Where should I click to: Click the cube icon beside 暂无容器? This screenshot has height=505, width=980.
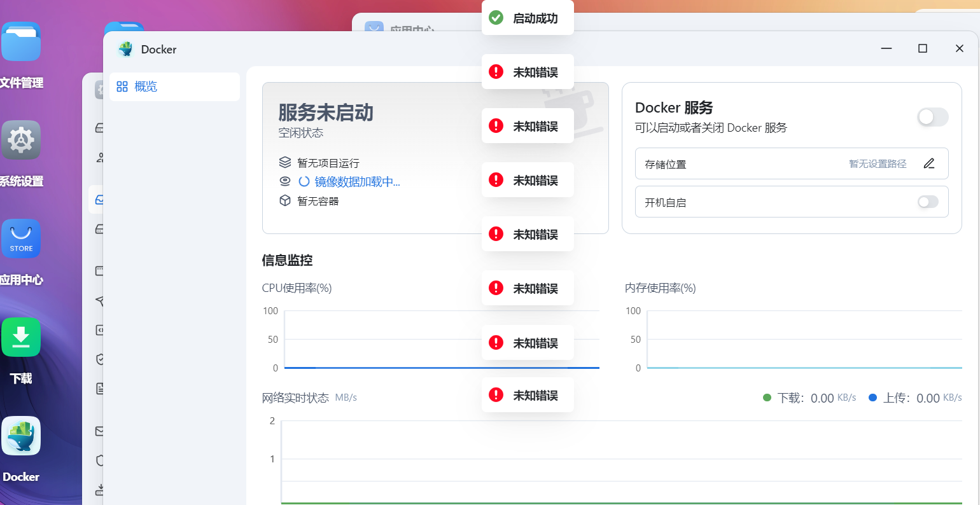pos(285,201)
